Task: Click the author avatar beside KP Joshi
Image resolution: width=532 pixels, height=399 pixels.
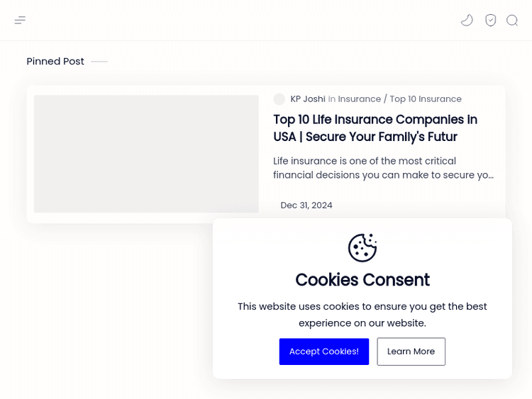Action: click(x=279, y=99)
